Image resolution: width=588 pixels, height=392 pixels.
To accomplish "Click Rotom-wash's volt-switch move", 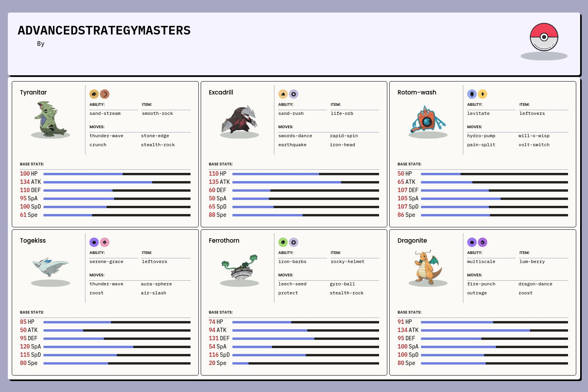I will pos(534,145).
